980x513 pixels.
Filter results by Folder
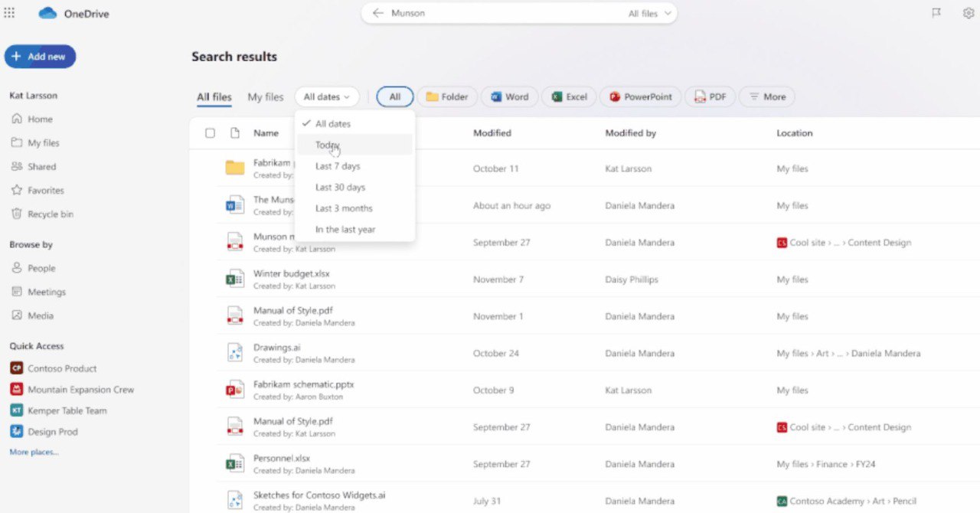[447, 97]
